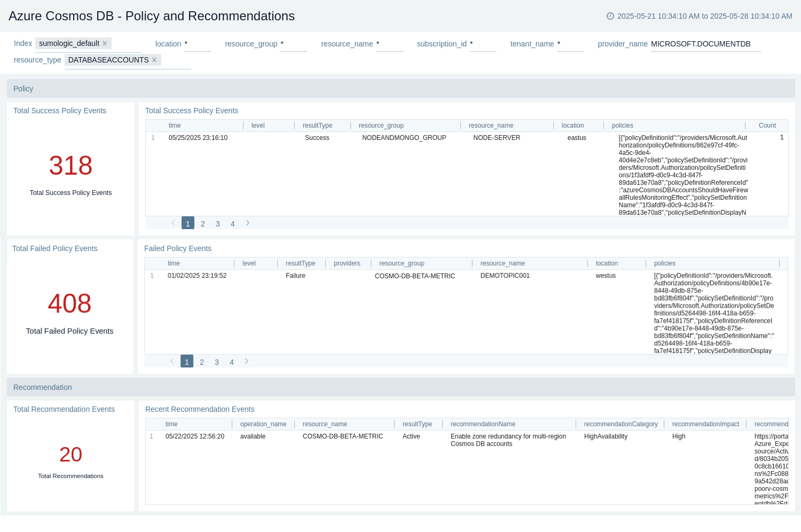Click the 318 Total Success Policy value

click(70, 166)
